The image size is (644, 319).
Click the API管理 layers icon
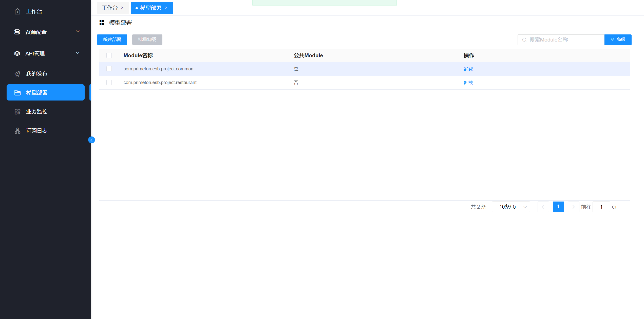tap(17, 53)
